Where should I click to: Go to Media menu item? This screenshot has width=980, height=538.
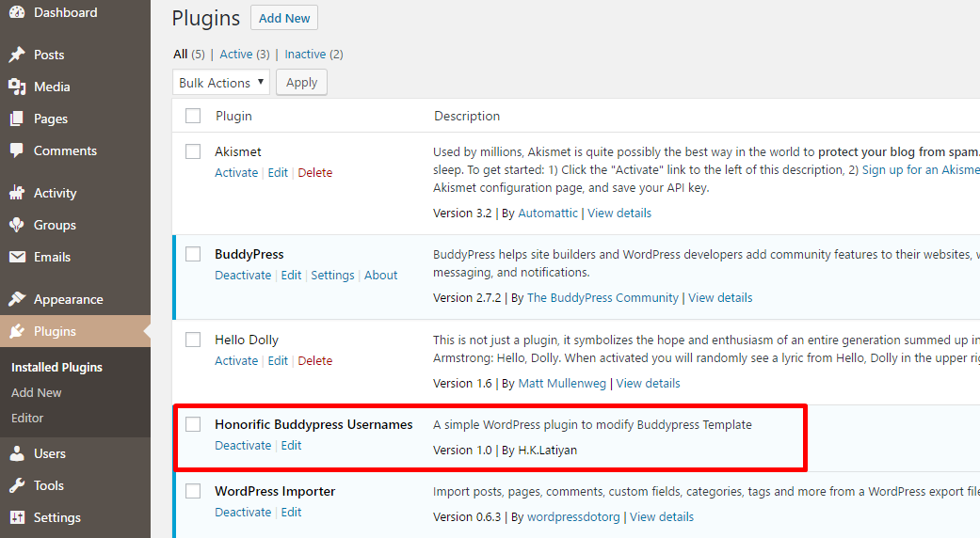pyautogui.click(x=52, y=87)
